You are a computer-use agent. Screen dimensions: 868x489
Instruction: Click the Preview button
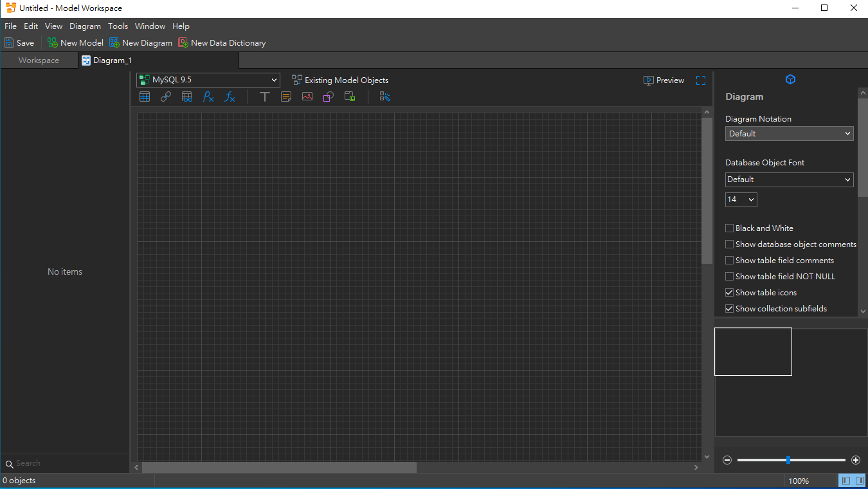pos(664,80)
